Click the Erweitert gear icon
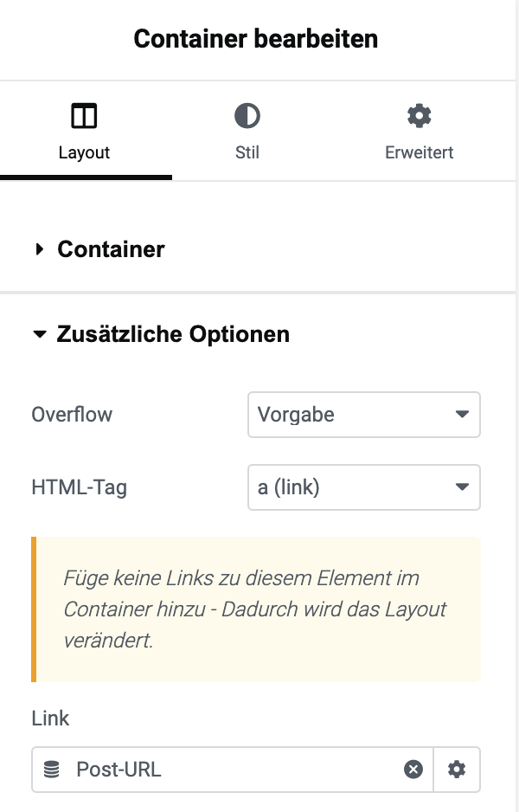This screenshot has height=812, width=519. click(x=420, y=115)
